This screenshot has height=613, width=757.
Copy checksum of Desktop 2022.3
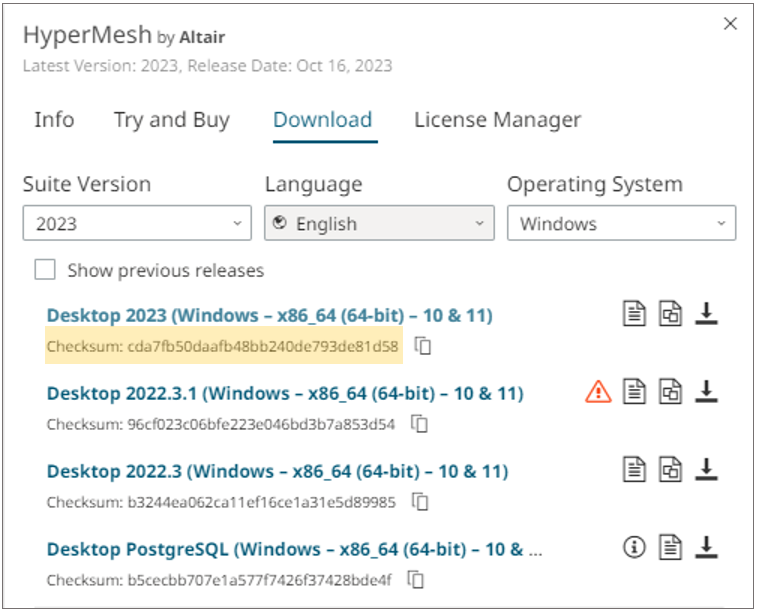[x=420, y=502]
